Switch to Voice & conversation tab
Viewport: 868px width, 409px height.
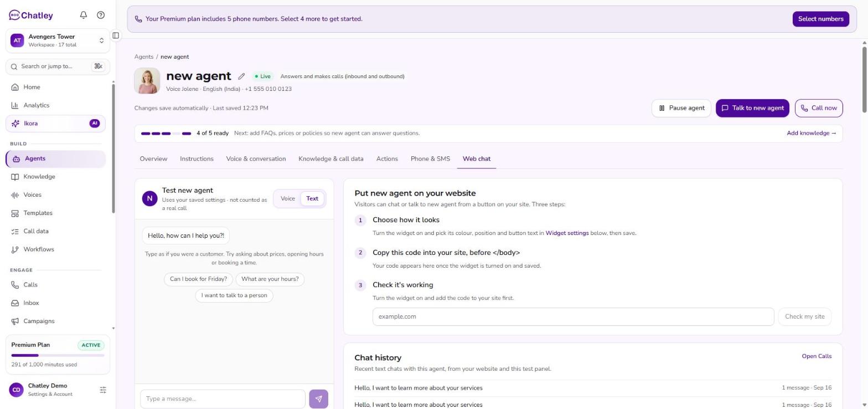(x=256, y=159)
